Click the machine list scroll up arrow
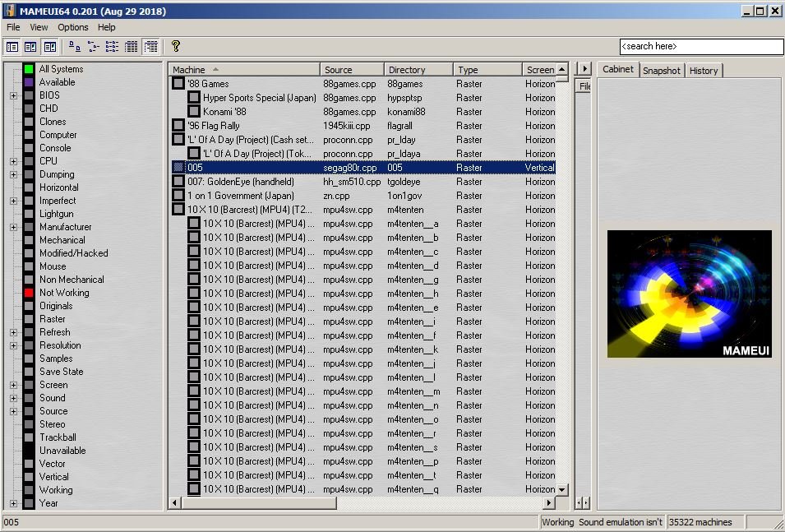This screenshot has width=785, height=532. (562, 68)
